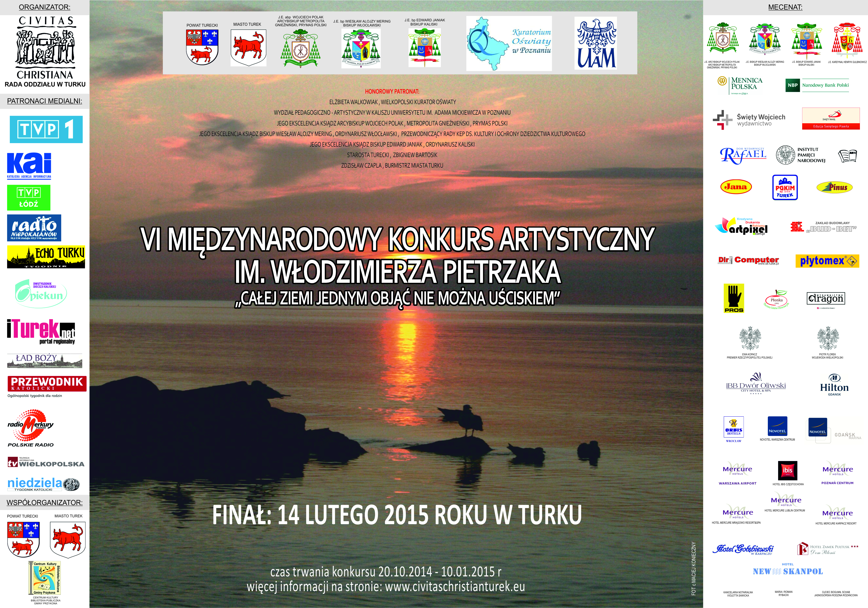Click the iTurek.net portal logo
The height and width of the screenshot is (608, 868).
(41, 331)
